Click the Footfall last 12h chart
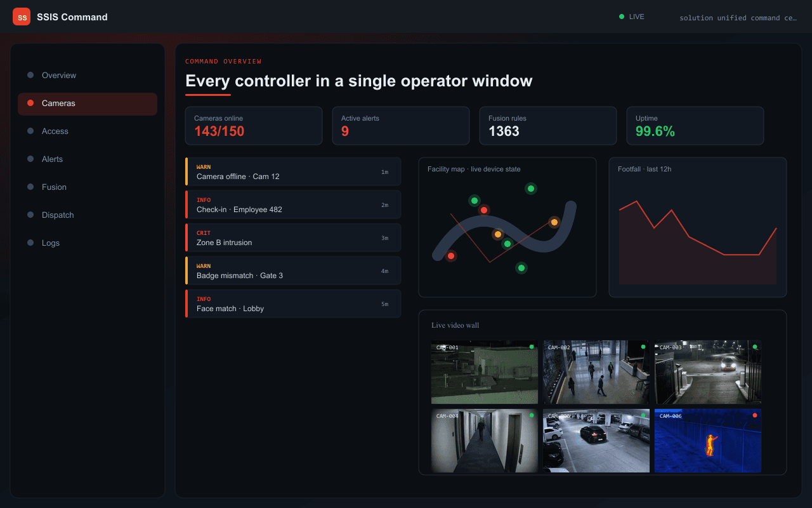The height and width of the screenshot is (508, 812). 698,227
